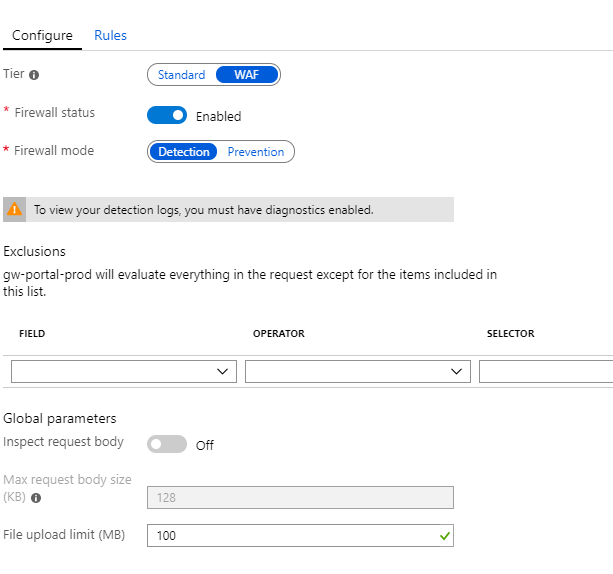Switch to the Rules tab
Screen dimensions: 613x574
[110, 35]
